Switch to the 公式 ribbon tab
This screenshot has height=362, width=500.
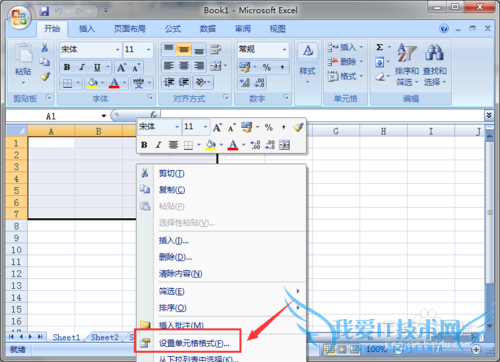point(173,29)
